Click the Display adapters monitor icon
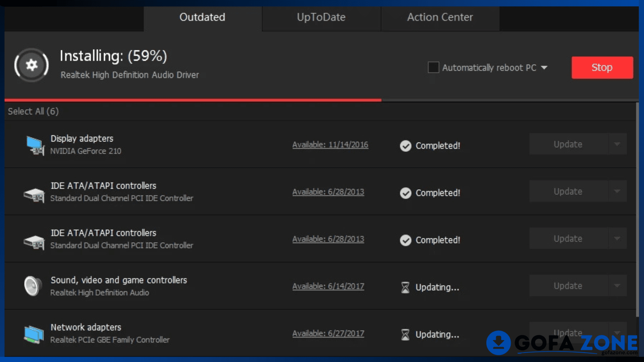 (x=35, y=145)
